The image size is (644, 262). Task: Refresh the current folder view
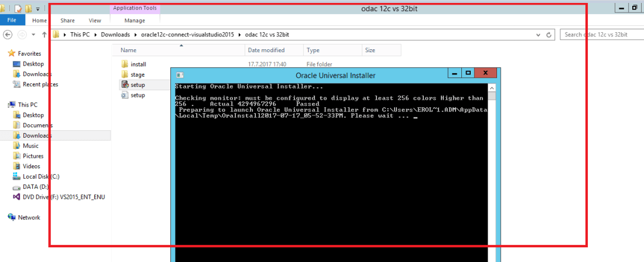click(549, 35)
